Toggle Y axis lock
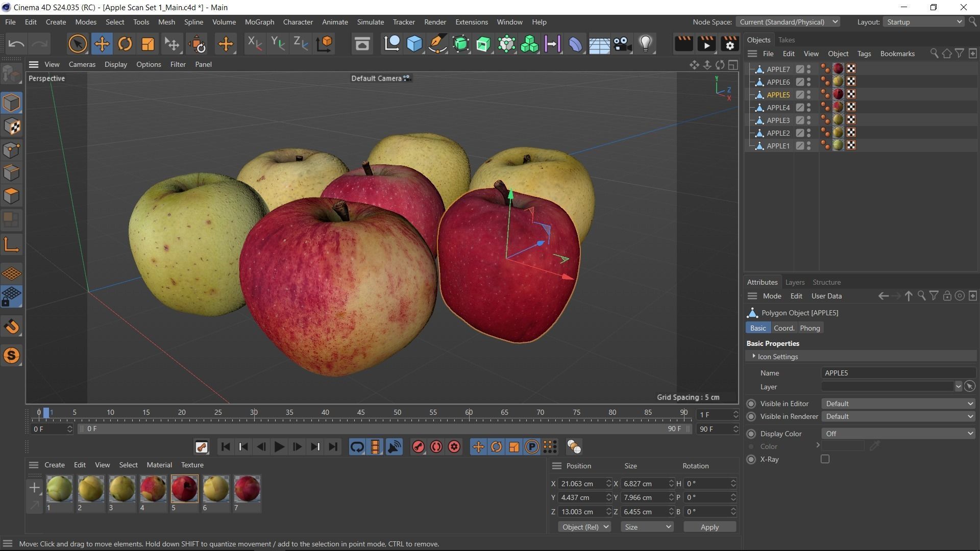The width and height of the screenshot is (980, 551). pos(277,44)
